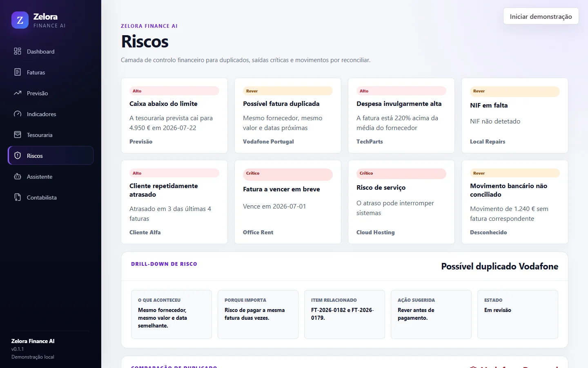Open the Caixa abaixo do limite card

tap(174, 115)
